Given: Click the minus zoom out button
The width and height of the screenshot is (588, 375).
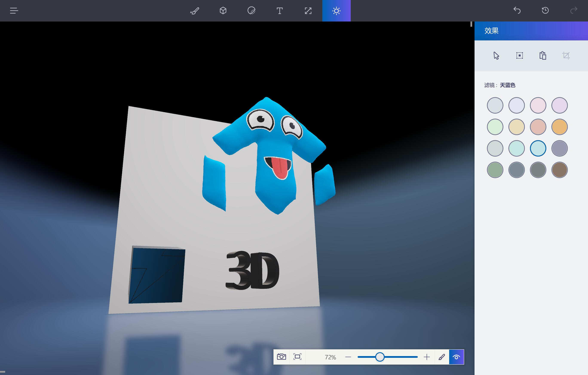Looking at the screenshot, I should [x=348, y=357].
